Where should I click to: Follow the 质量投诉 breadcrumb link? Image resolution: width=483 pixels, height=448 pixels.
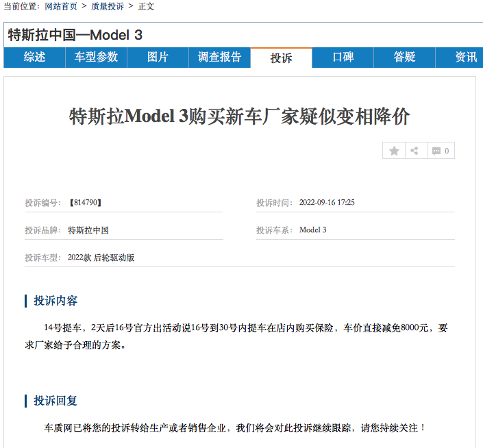coord(108,6)
